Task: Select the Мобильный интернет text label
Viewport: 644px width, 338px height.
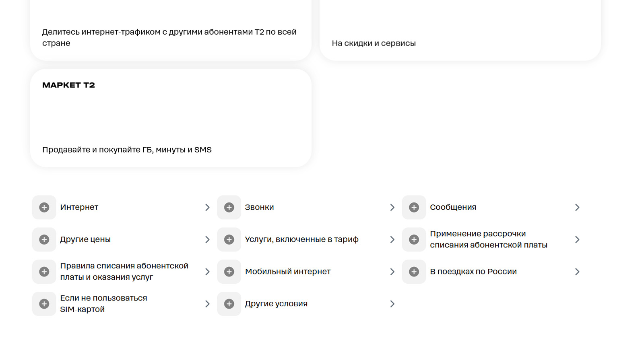Action: click(288, 272)
